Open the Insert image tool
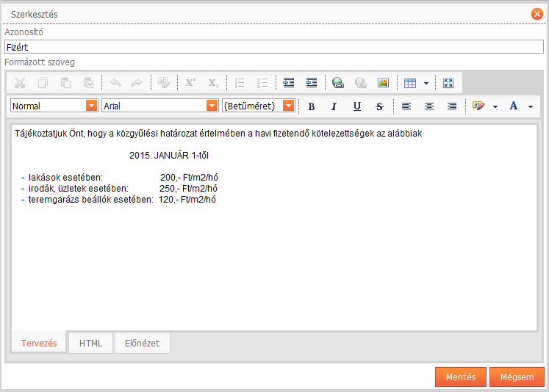This screenshot has height=392, width=549. pos(384,83)
